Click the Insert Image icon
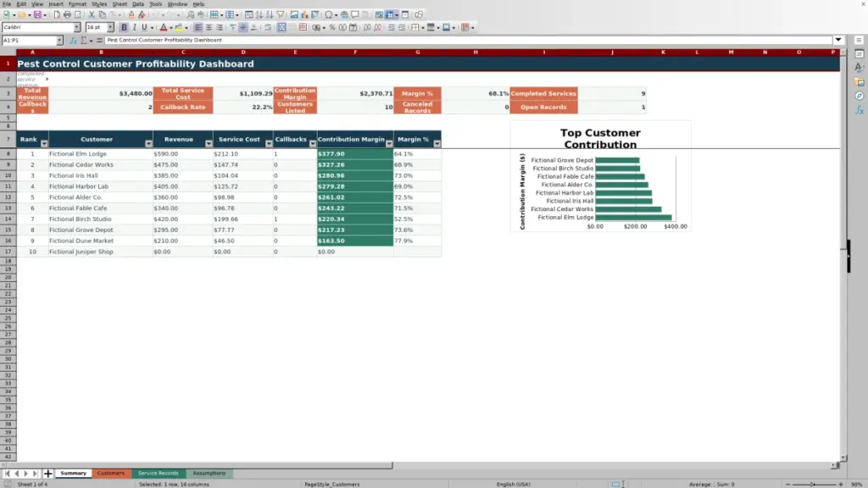This screenshot has height=488, width=868. [294, 14]
